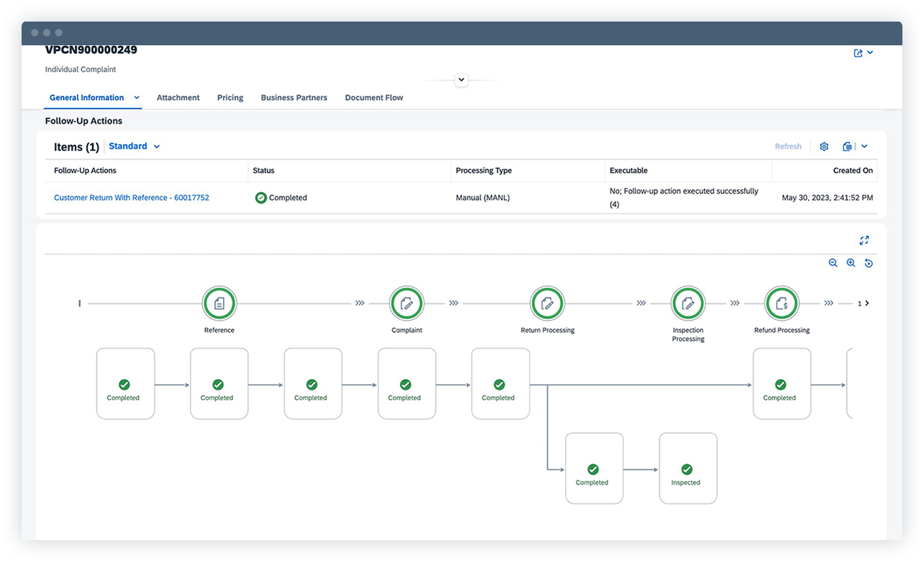This screenshot has height=561, width=924.
Task: Open the share actions icon near top right
Action: tap(859, 53)
